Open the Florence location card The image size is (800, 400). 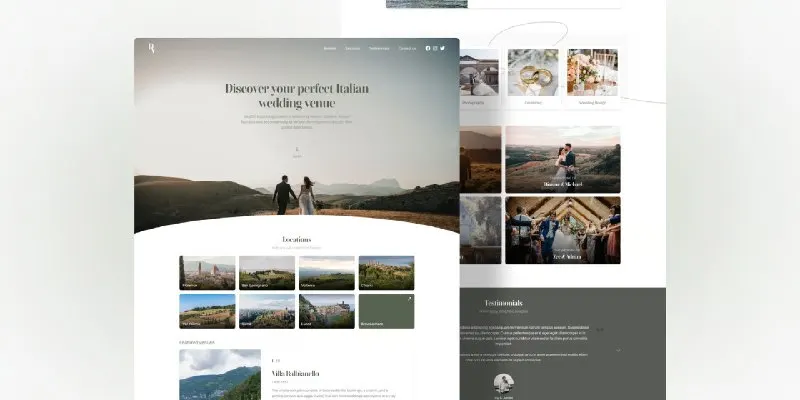coord(207,273)
